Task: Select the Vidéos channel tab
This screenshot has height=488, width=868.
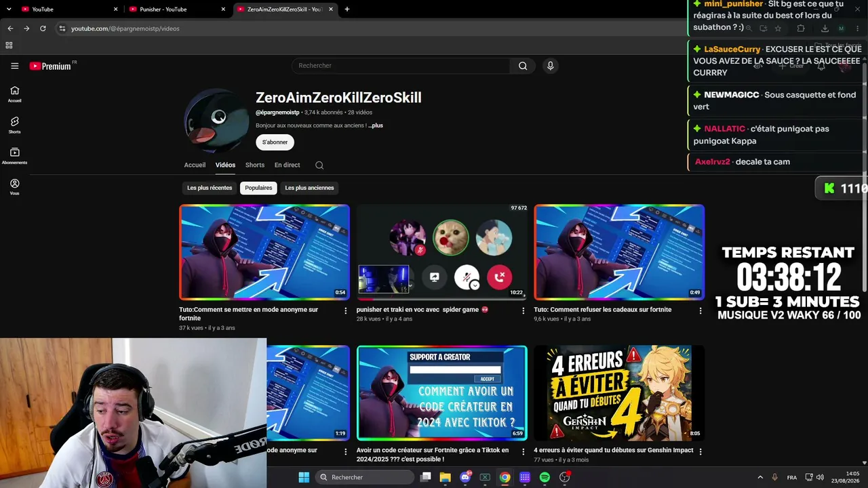Action: coord(225,165)
